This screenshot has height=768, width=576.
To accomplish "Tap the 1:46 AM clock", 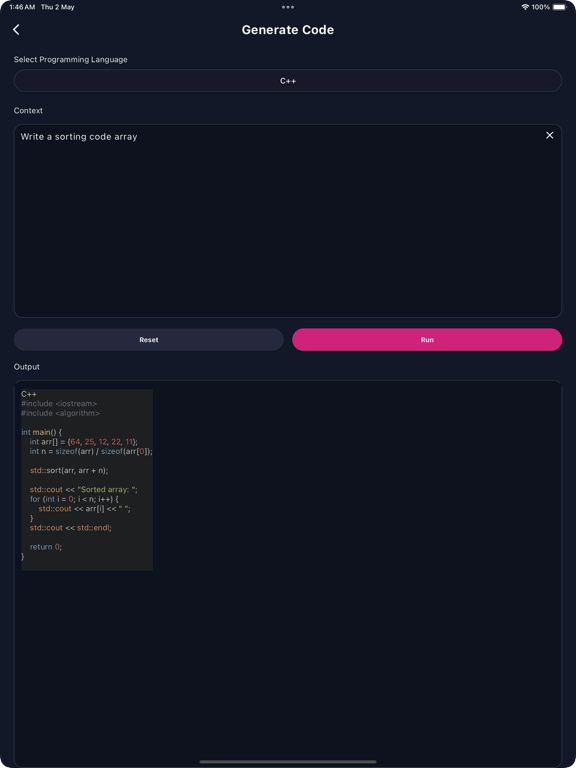I will (22, 7).
